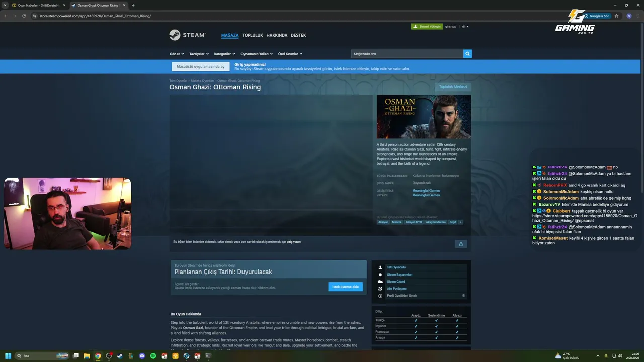This screenshot has height=362, width=644.
Task: Click the volume icon in system tray
Action: pos(620,356)
